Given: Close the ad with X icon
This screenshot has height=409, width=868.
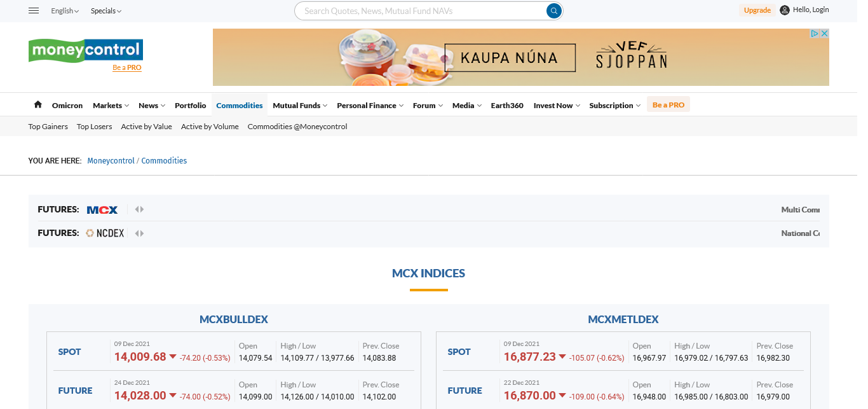Looking at the screenshot, I should pos(825,34).
